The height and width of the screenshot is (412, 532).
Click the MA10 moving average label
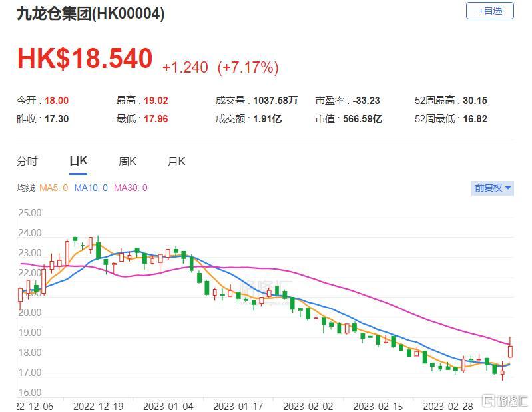click(91, 188)
